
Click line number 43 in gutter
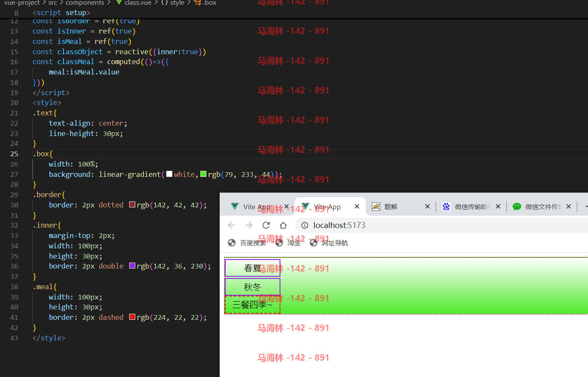point(14,338)
